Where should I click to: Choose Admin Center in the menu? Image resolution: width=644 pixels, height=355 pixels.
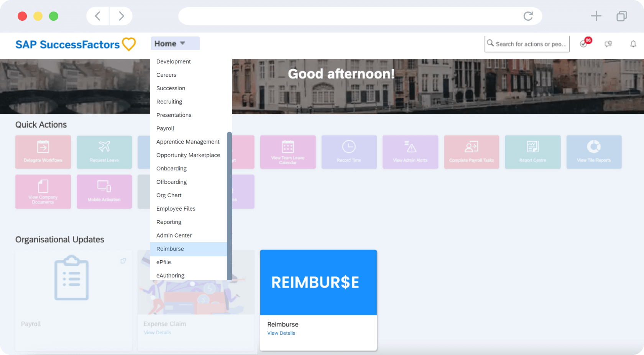pos(174,235)
